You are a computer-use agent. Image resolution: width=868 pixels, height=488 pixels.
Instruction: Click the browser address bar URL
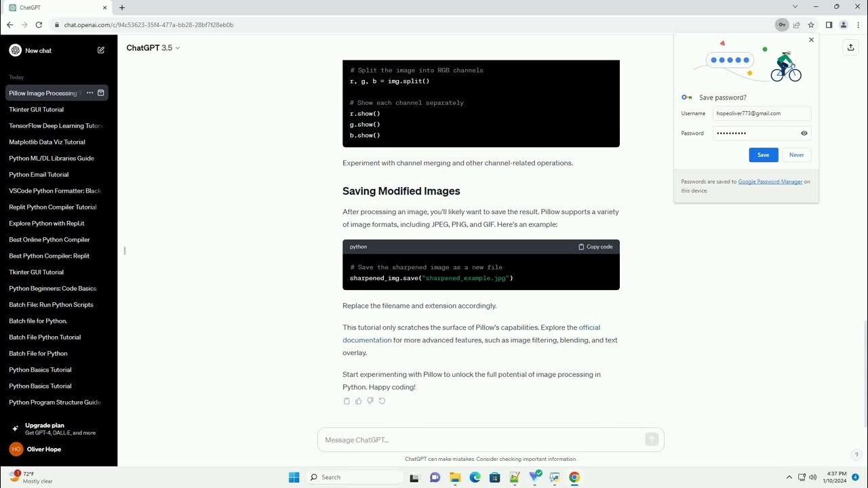pyautogui.click(x=149, y=25)
